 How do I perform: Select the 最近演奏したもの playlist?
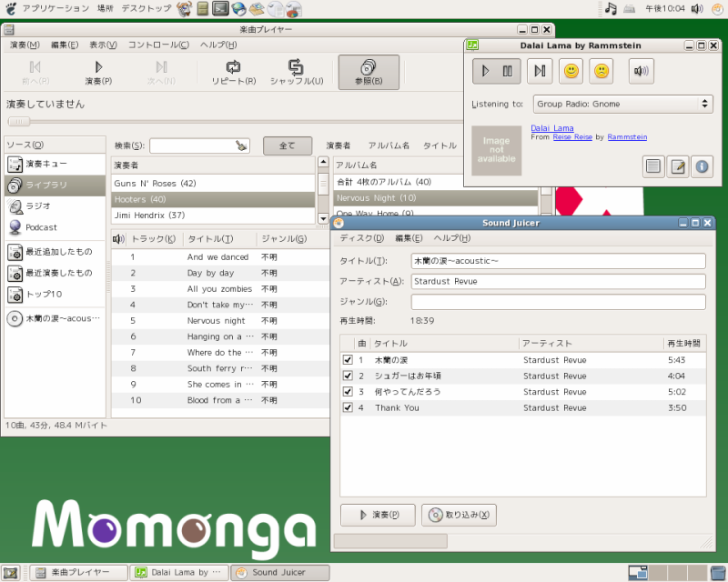click(56, 273)
